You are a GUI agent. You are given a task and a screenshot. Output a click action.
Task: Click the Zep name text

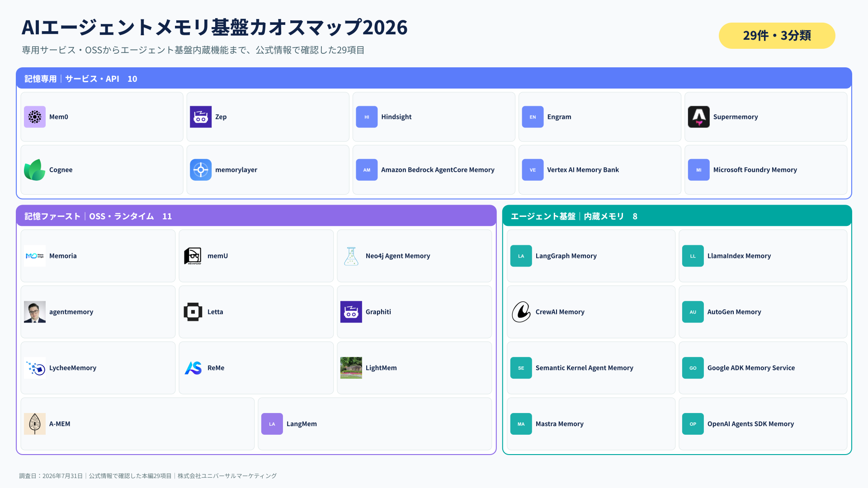coord(221,117)
